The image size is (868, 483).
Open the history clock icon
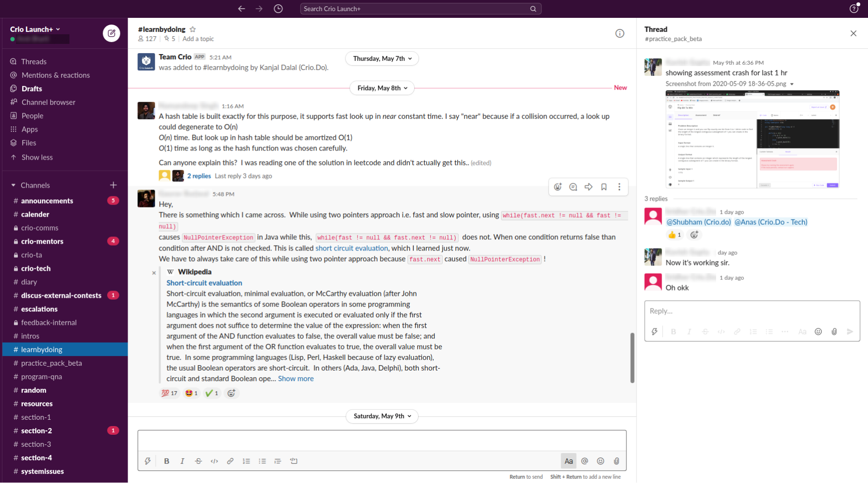[278, 9]
